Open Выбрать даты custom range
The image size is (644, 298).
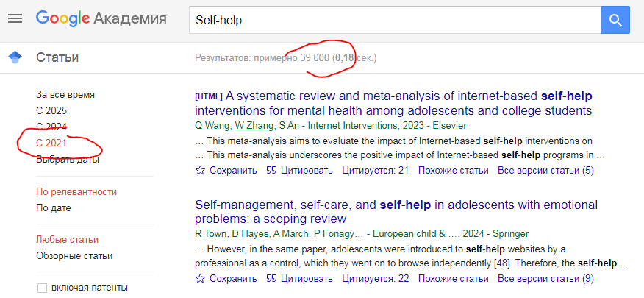tap(68, 160)
